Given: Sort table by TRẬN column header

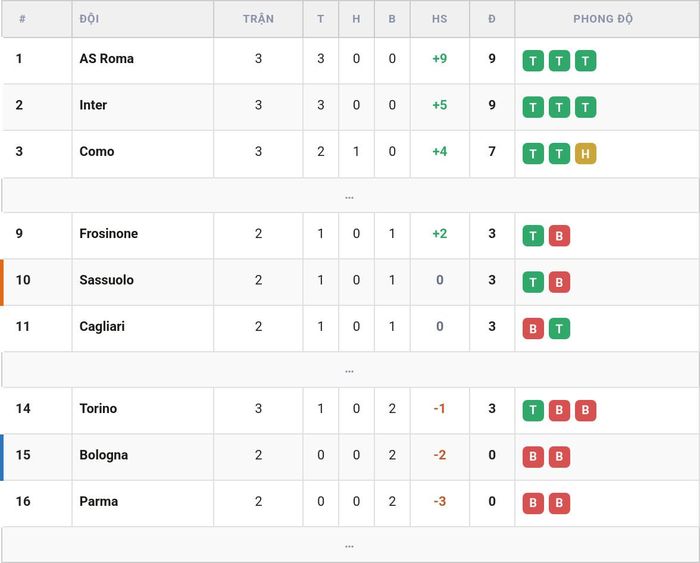Looking at the screenshot, I should [x=258, y=19].
